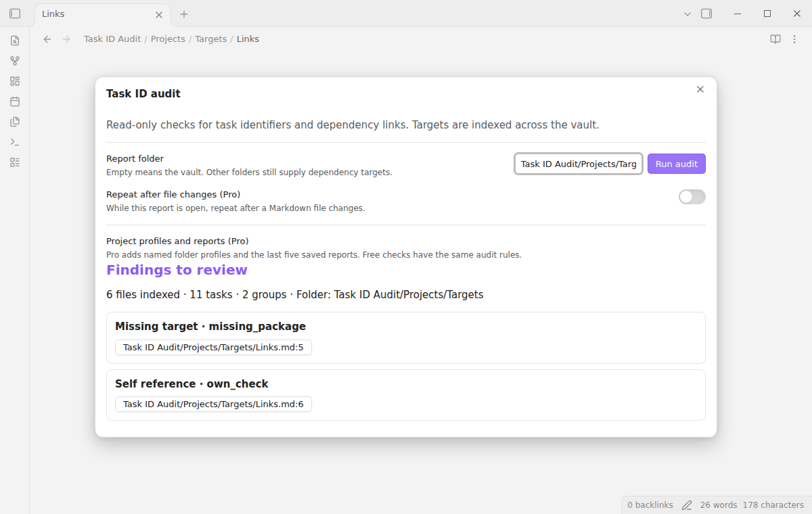812x514 pixels.
Task: Toggle the right sidebar icon
Action: 706,14
